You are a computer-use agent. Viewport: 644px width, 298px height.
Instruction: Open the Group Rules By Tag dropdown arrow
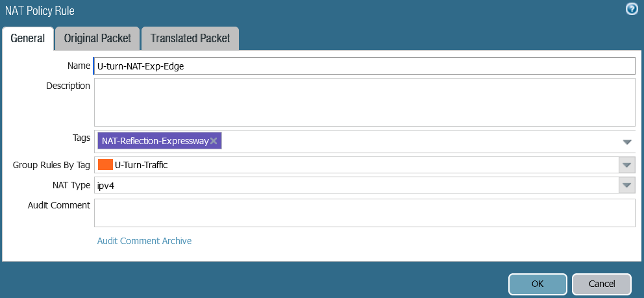click(626, 165)
